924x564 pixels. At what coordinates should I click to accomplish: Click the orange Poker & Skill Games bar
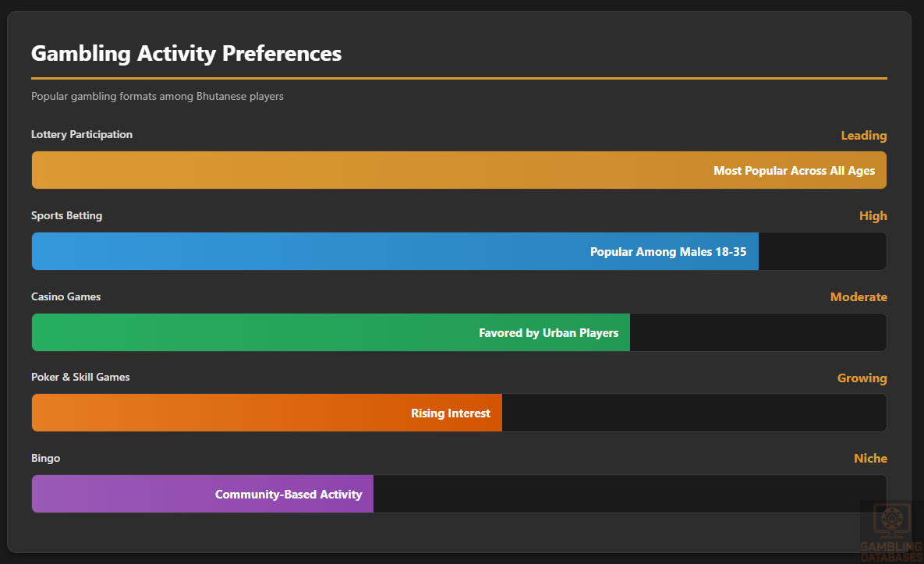218,413
